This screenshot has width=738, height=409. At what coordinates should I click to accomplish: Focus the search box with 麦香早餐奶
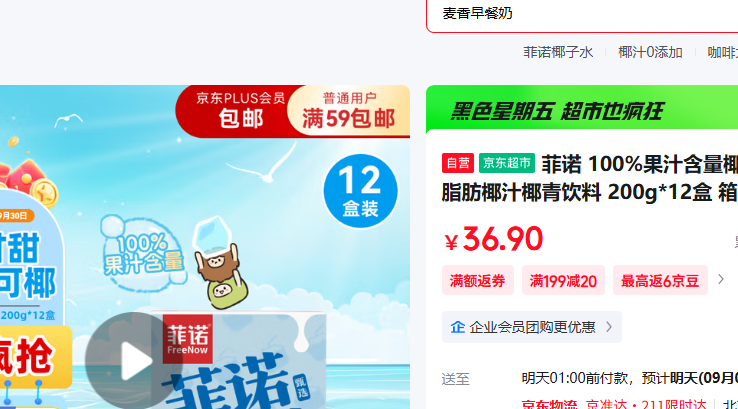[582, 14]
